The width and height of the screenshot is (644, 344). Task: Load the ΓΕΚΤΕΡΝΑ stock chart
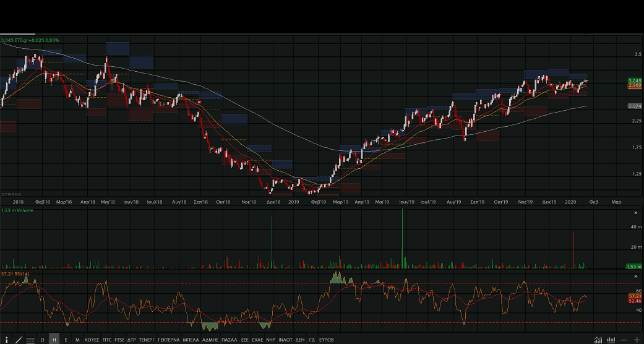pyautogui.click(x=168, y=340)
